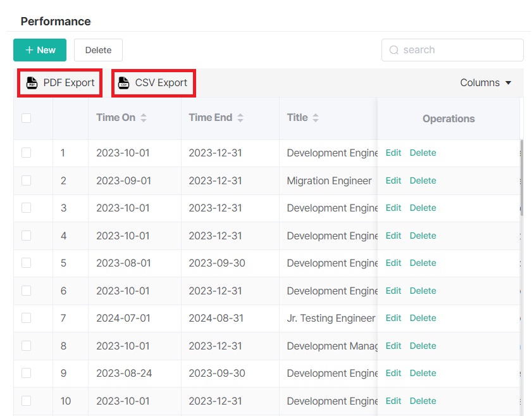Edit the Jr. Testing Engineer record
Viewport: 532px width, 416px height.
point(393,318)
